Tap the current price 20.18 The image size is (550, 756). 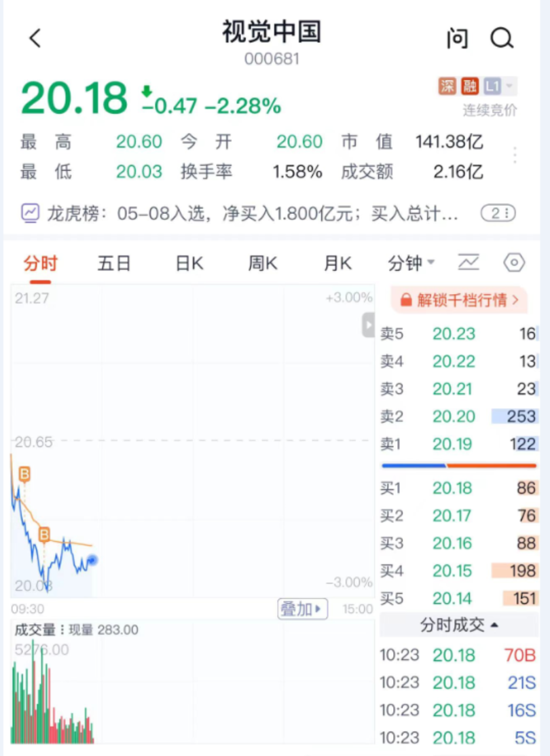coord(74,98)
